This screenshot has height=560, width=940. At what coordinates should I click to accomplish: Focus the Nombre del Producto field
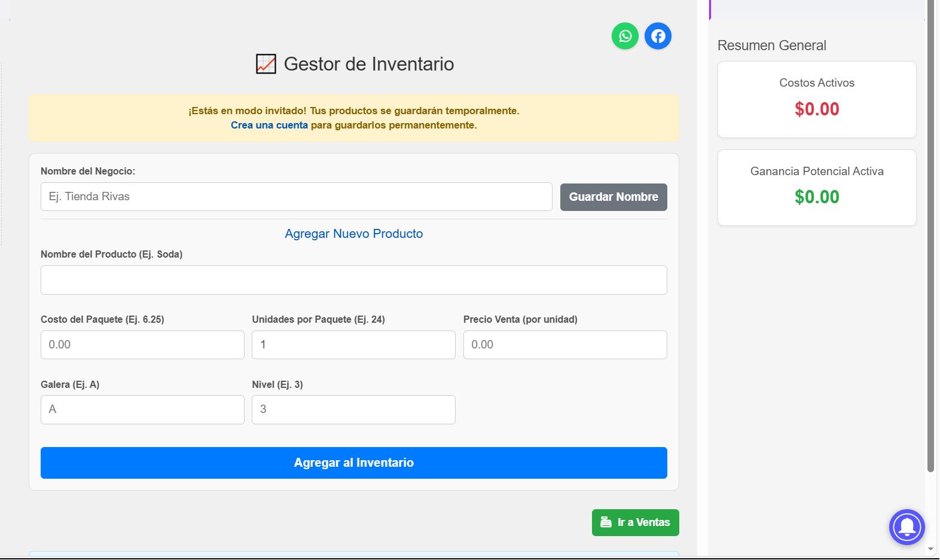click(x=354, y=280)
